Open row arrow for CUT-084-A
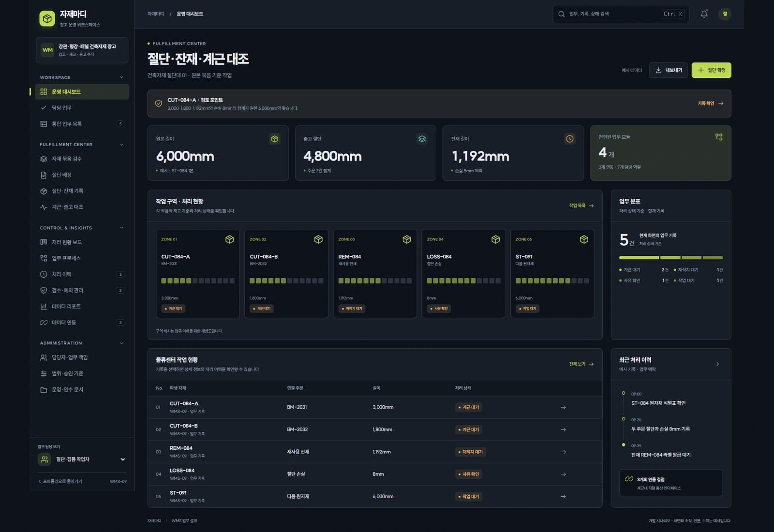 pos(563,407)
